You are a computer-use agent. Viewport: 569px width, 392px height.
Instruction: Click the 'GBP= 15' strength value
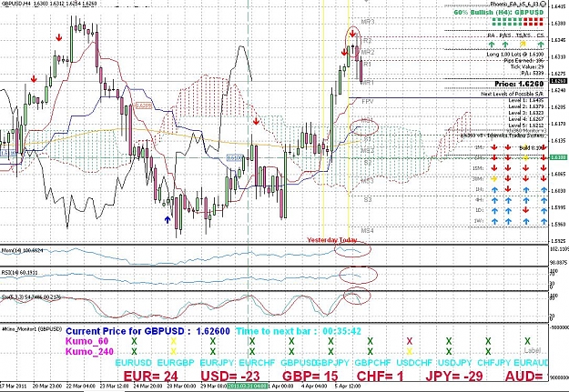(310, 376)
